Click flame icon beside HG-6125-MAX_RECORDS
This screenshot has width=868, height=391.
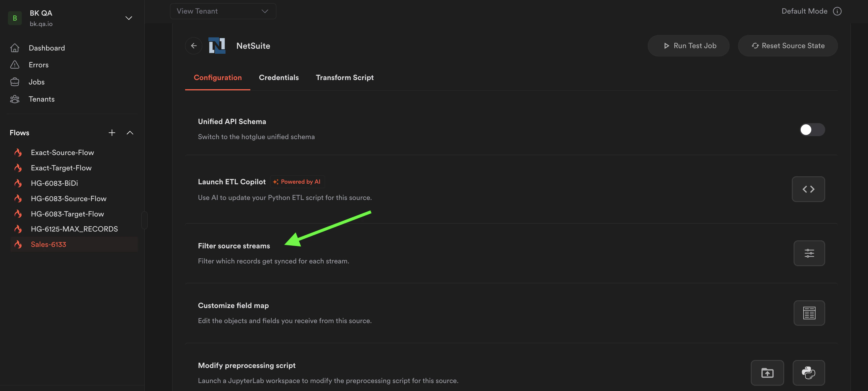[x=18, y=229]
